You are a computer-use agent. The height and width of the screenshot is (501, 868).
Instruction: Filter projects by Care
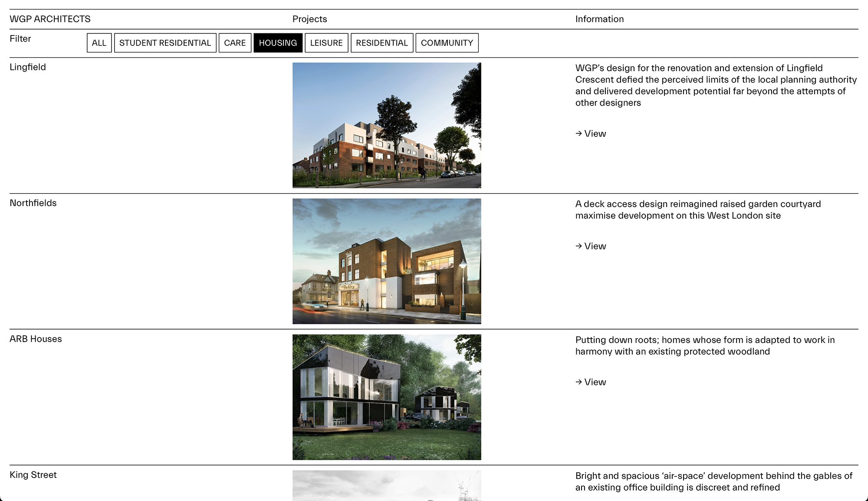[x=235, y=43]
